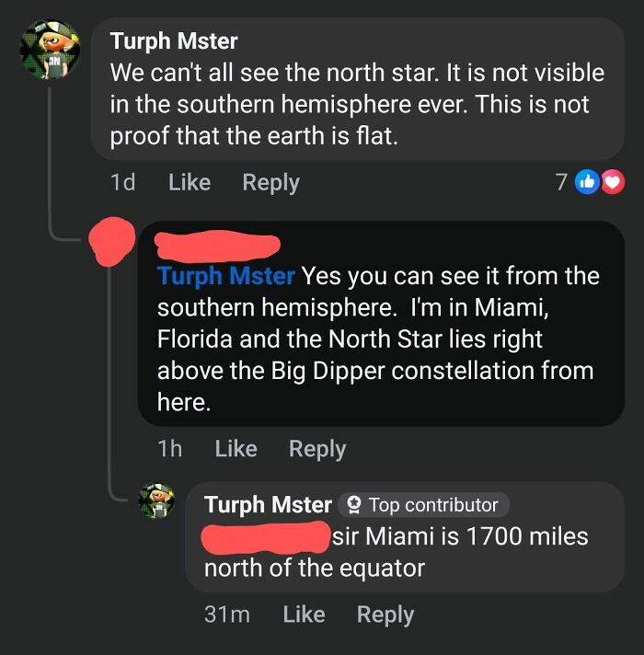The image size is (644, 655).
Task: Like the 31m old reply
Action: pyautogui.click(x=304, y=614)
